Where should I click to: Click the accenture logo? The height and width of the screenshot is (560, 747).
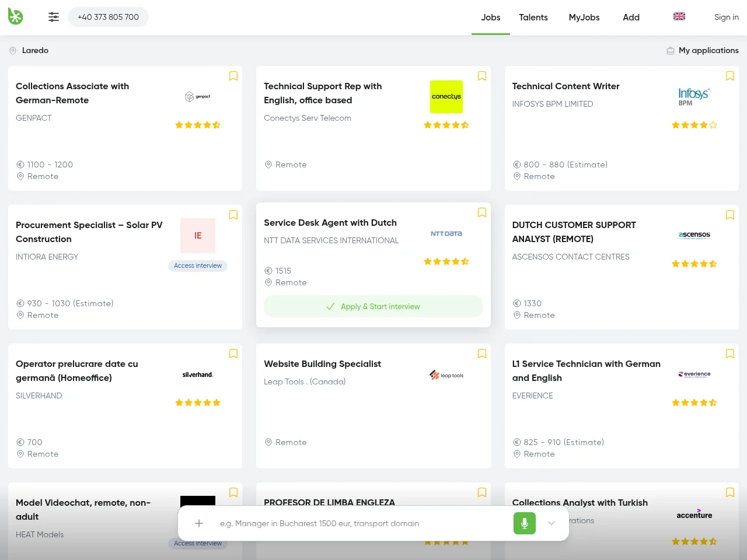[694, 514]
